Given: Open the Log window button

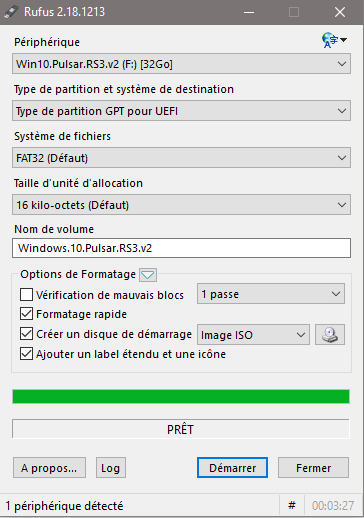Looking at the screenshot, I should coord(111,468).
